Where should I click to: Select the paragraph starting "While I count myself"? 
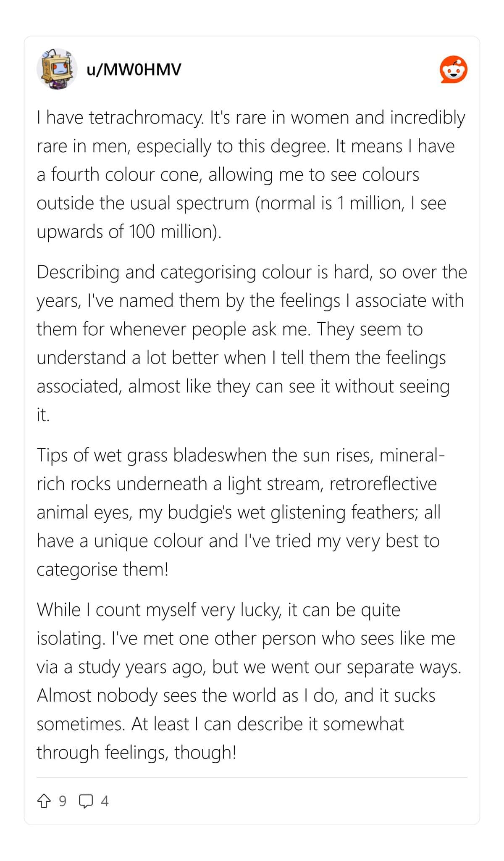tap(250, 681)
